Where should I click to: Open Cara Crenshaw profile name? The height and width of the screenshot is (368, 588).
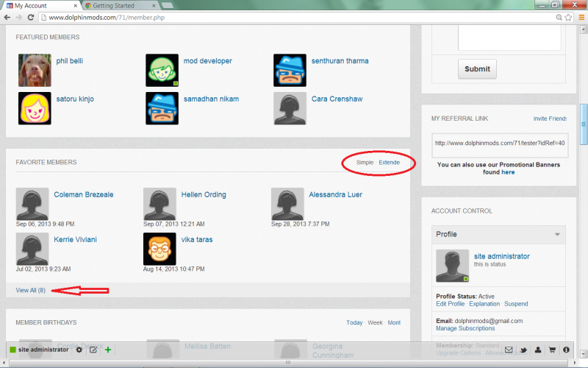pyautogui.click(x=337, y=99)
